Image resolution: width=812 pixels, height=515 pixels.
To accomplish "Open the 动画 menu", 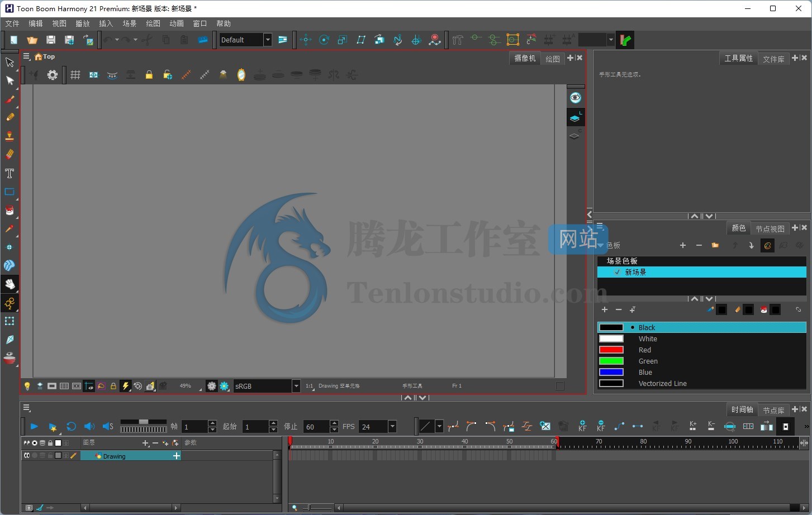I will coord(177,23).
